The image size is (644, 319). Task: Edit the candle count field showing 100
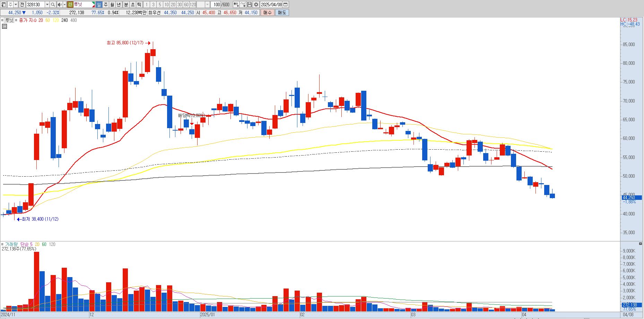tap(216, 5)
